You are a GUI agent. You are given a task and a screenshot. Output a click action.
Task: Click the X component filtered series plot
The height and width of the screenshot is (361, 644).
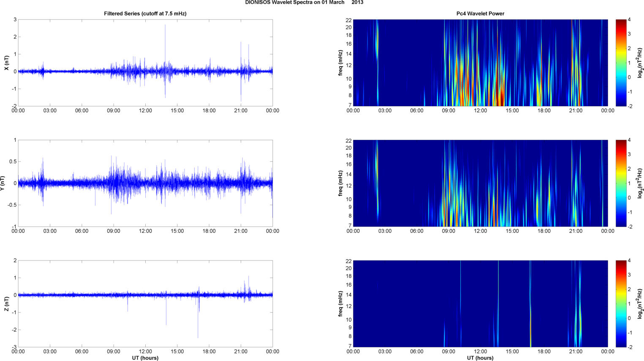coord(145,63)
